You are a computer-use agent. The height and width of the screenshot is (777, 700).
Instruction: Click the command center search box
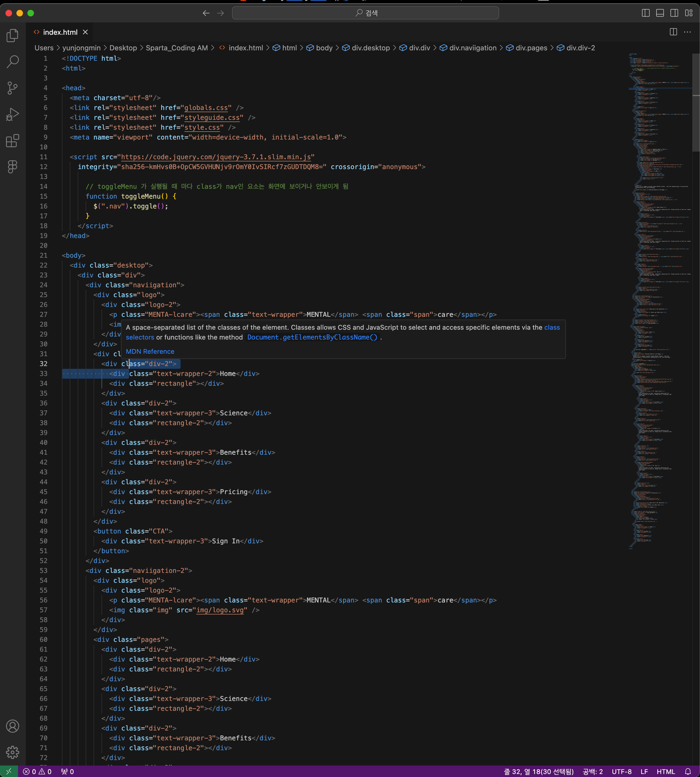365,13
